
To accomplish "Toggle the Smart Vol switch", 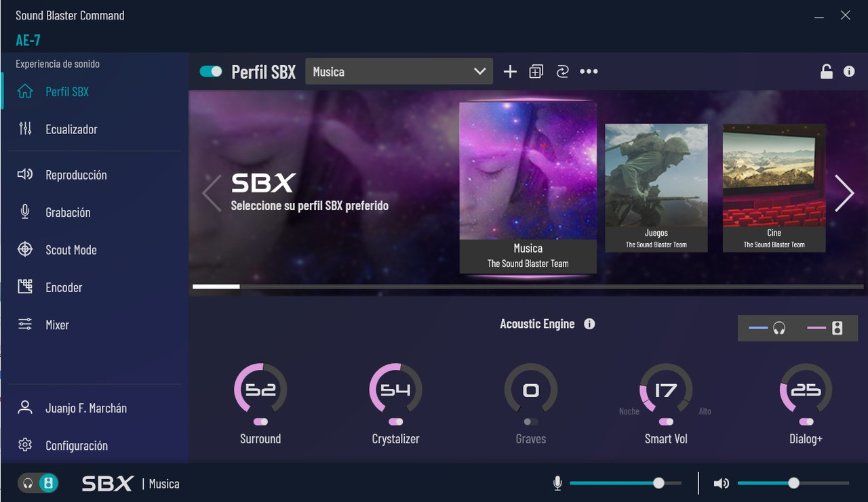I will [x=666, y=421].
